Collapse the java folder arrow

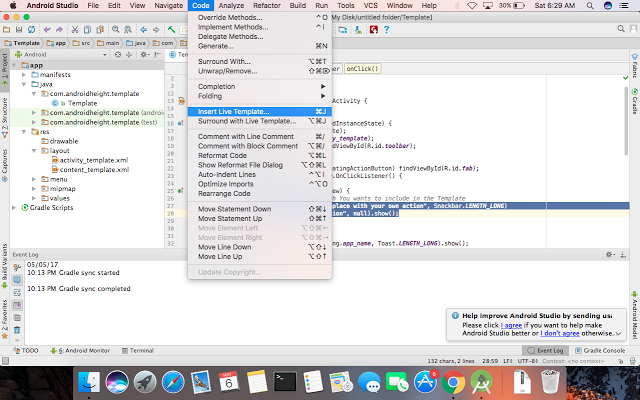24,84
